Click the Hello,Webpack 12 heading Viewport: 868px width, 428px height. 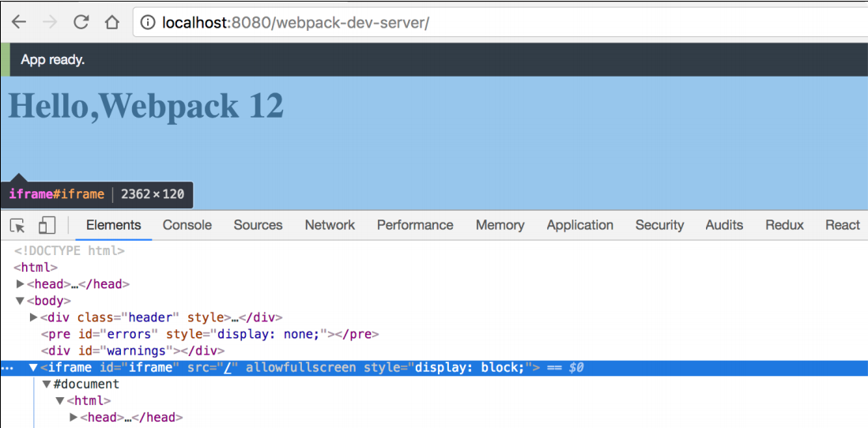pyautogui.click(x=146, y=105)
